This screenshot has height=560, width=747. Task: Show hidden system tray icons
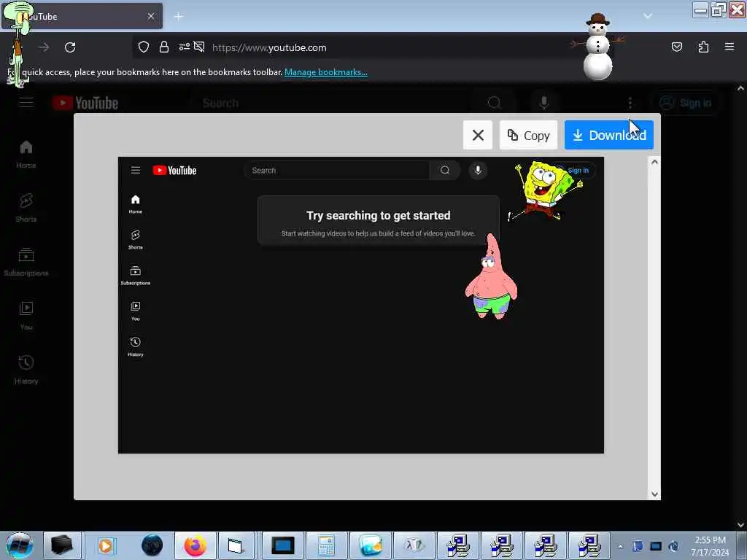point(620,546)
